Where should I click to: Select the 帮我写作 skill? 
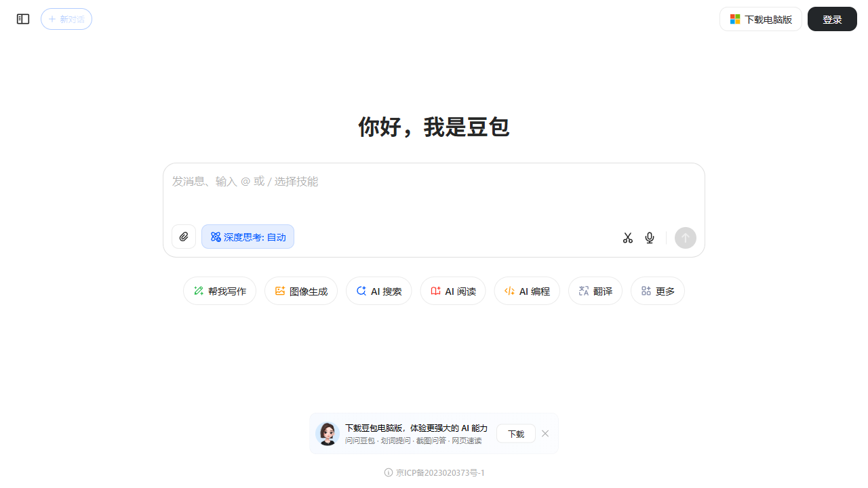pos(220,291)
